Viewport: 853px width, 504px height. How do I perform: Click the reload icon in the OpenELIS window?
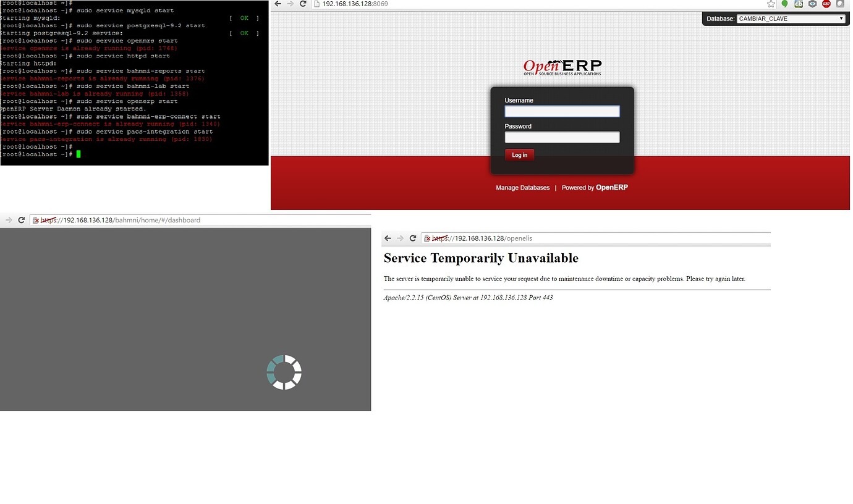tap(412, 238)
